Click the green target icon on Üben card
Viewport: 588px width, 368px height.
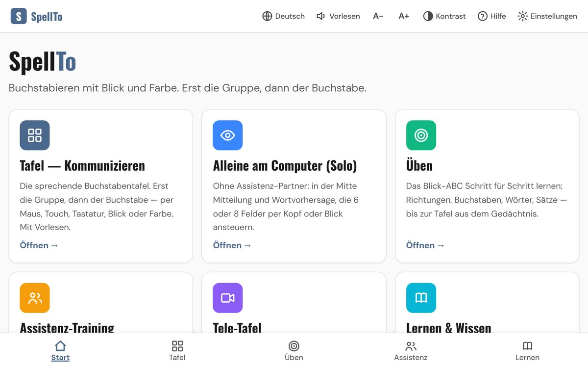point(421,135)
